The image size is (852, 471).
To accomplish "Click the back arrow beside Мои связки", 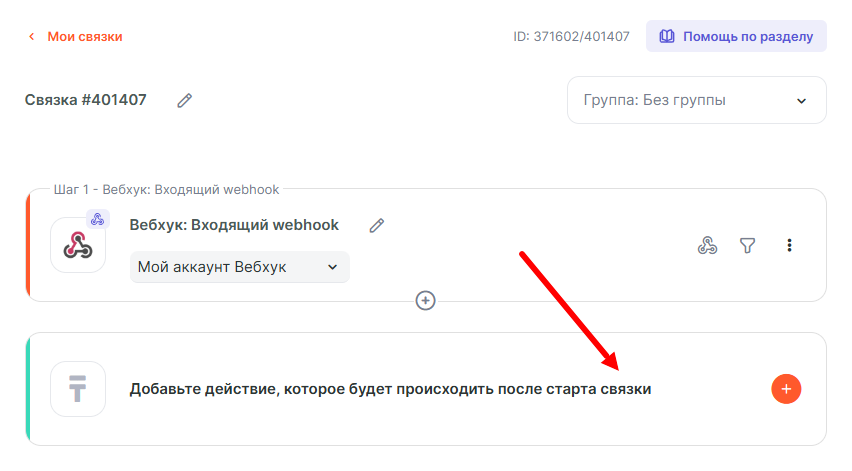I will point(31,37).
